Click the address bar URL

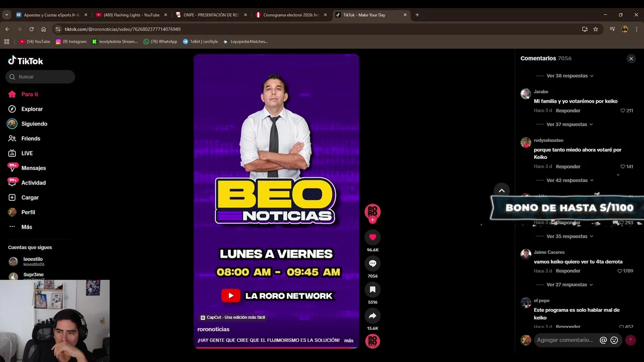122,29
